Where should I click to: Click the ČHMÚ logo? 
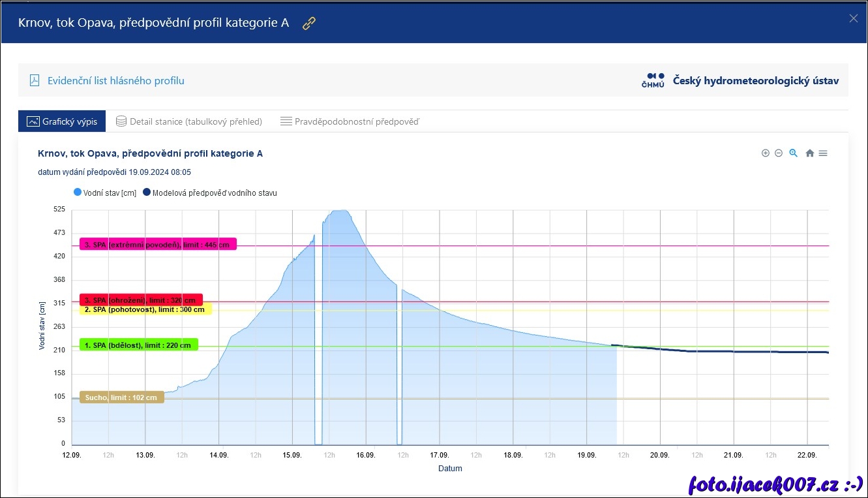[653, 80]
